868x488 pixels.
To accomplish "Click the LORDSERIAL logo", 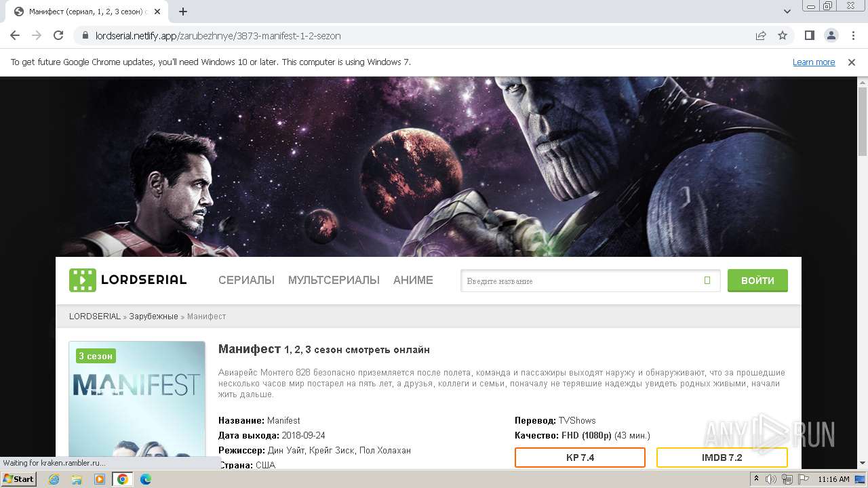I will point(128,280).
